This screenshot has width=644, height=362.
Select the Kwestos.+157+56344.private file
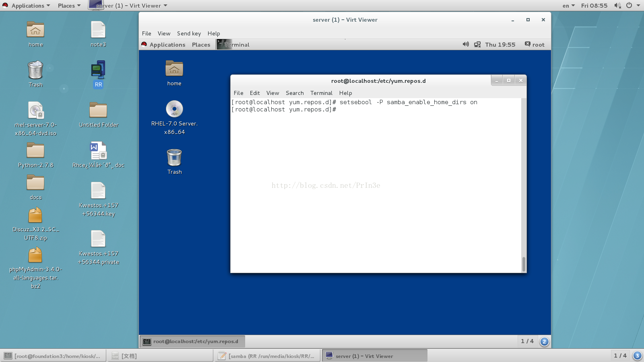[98, 239]
